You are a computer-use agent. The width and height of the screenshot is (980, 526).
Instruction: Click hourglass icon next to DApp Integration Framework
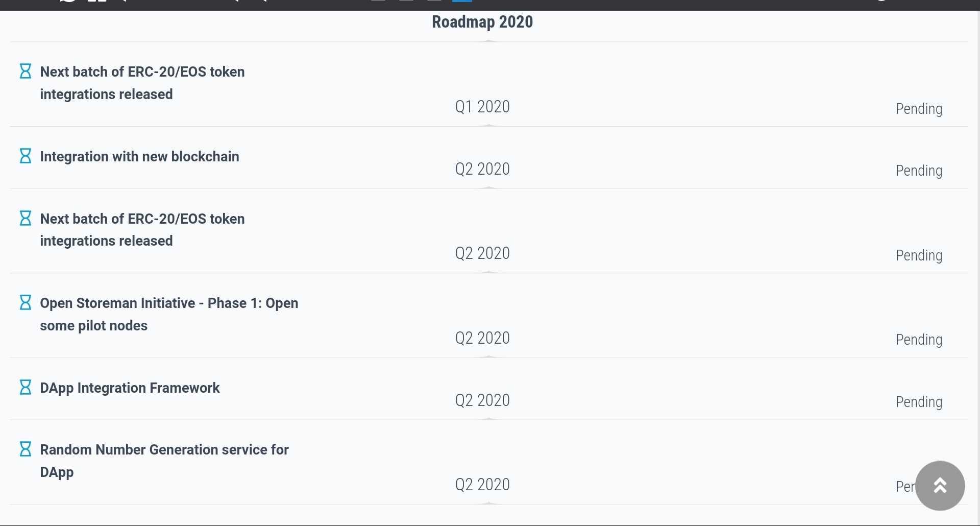25,387
